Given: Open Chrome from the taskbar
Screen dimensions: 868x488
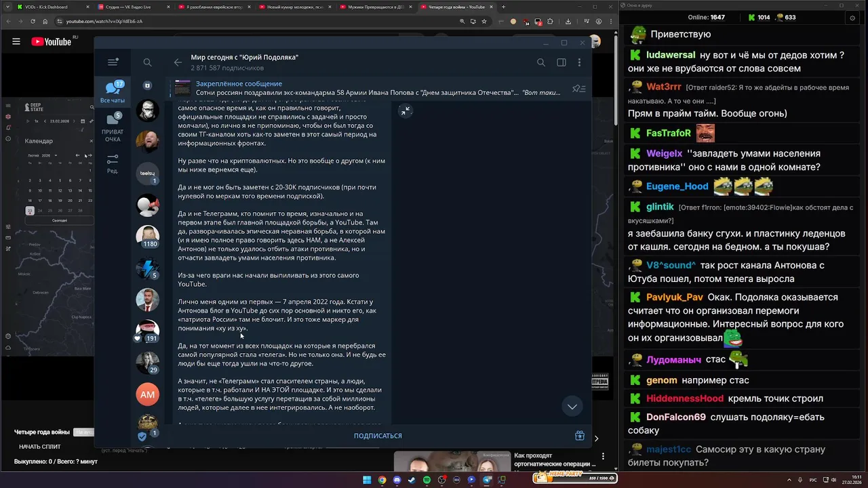Looking at the screenshot, I should [x=382, y=480].
